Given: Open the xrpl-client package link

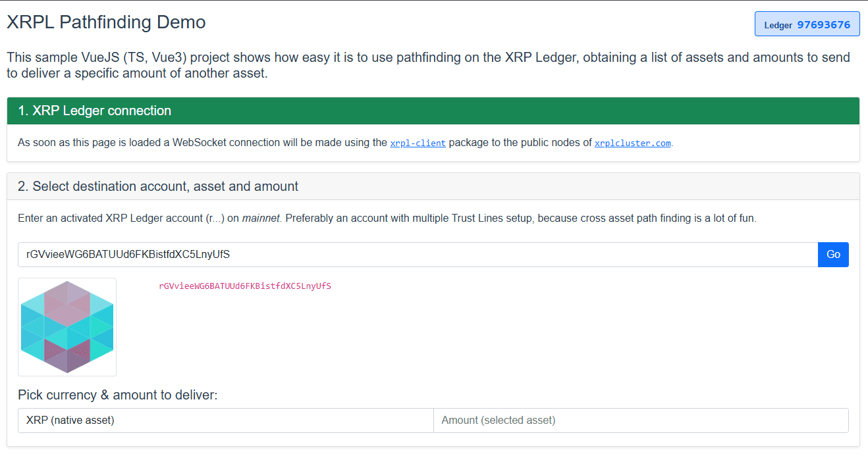Looking at the screenshot, I should [x=418, y=143].
